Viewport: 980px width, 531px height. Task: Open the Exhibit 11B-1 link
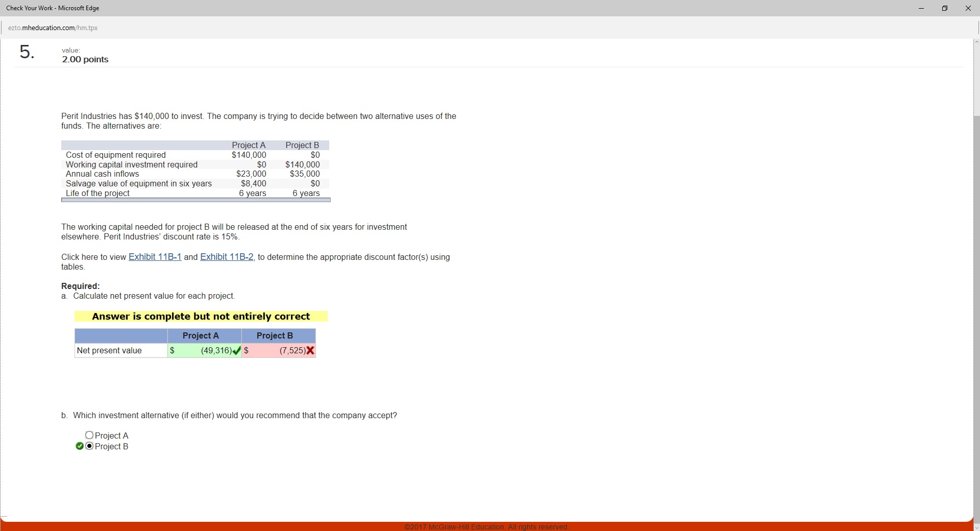[x=155, y=257]
